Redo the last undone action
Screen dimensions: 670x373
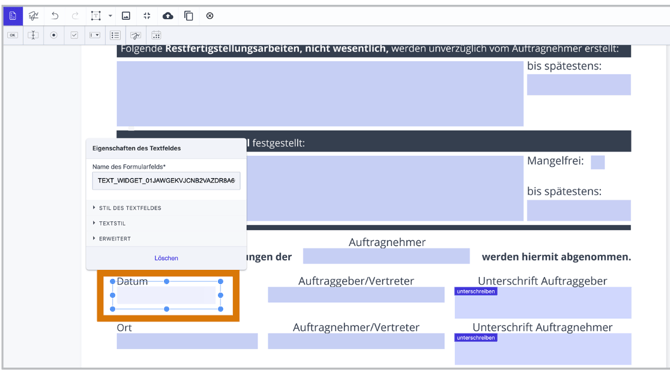click(x=75, y=16)
